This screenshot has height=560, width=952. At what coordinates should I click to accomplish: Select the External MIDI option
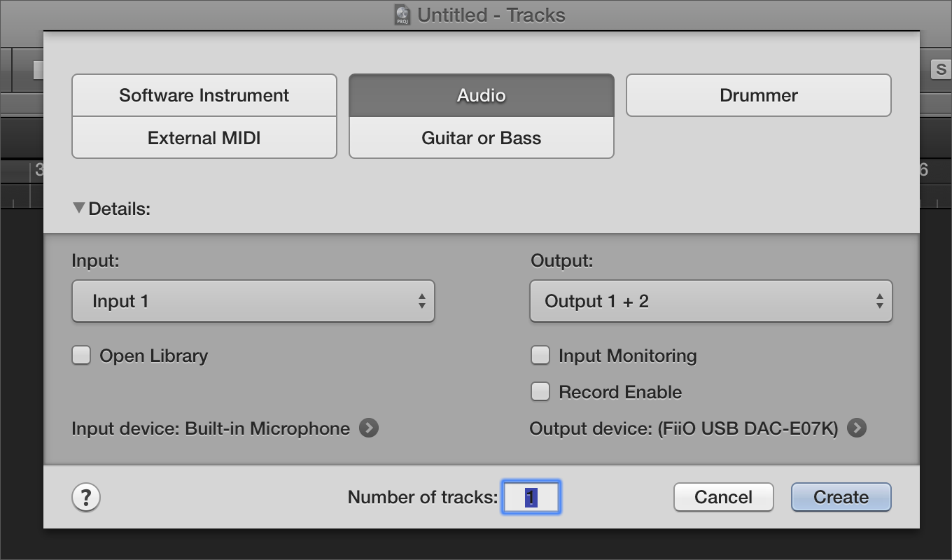(204, 138)
